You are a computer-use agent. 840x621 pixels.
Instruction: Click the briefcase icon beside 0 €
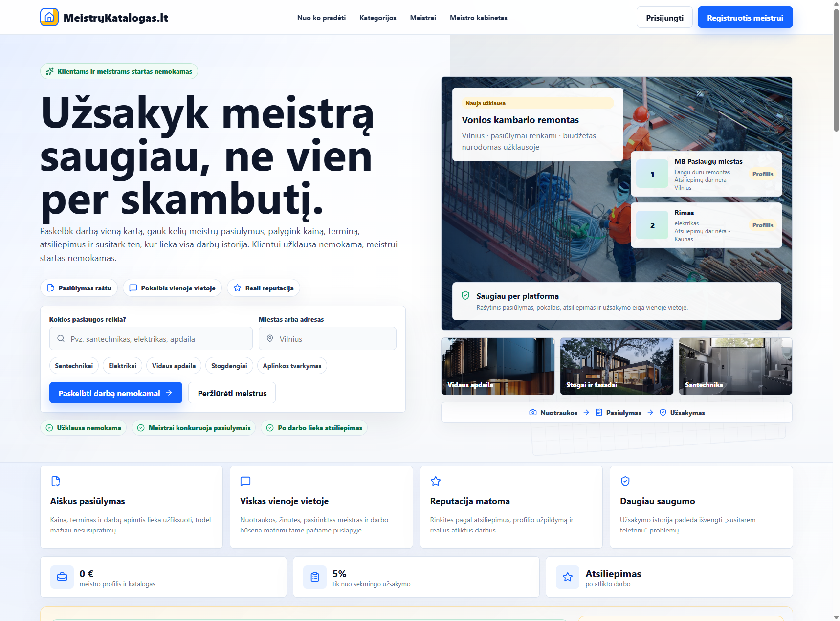pyautogui.click(x=62, y=577)
